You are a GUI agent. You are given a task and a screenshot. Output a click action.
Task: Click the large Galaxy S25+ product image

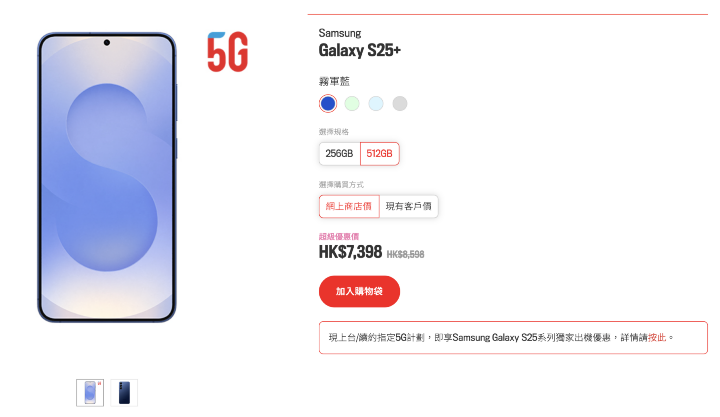click(x=107, y=178)
